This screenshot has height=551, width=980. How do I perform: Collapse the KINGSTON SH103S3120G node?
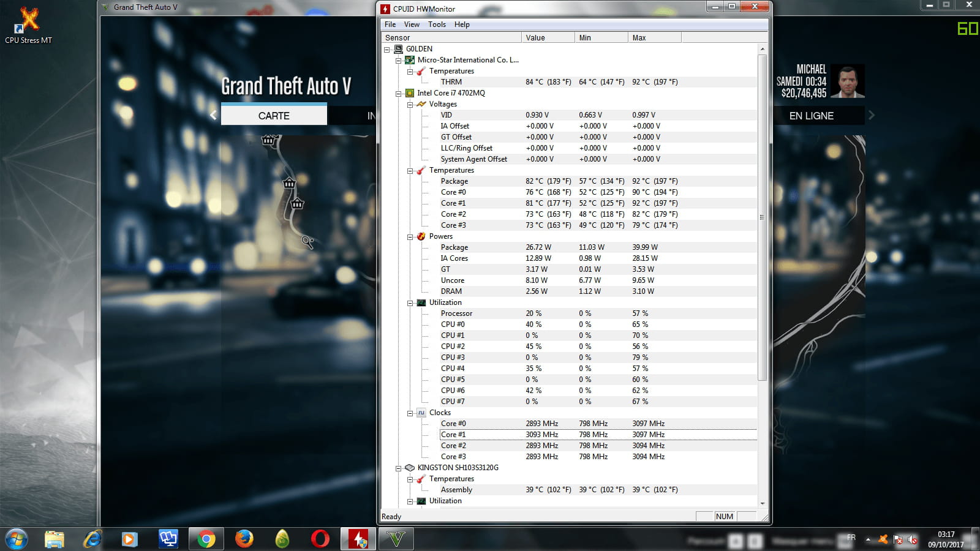click(399, 468)
